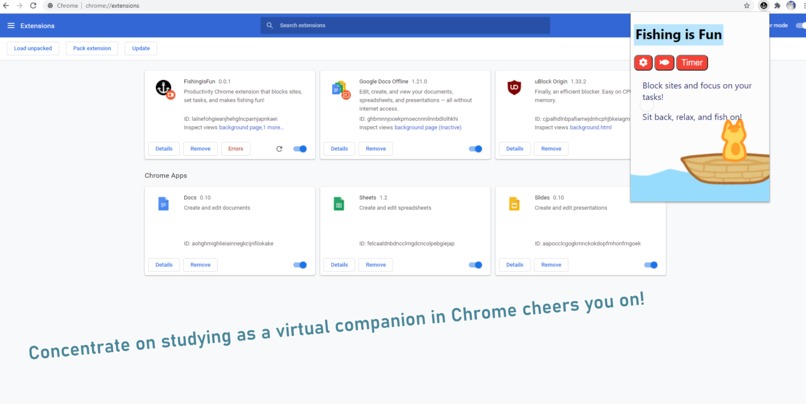The image size is (806, 404).
Task: Remove the FishingIsFun extension
Action: tap(200, 149)
